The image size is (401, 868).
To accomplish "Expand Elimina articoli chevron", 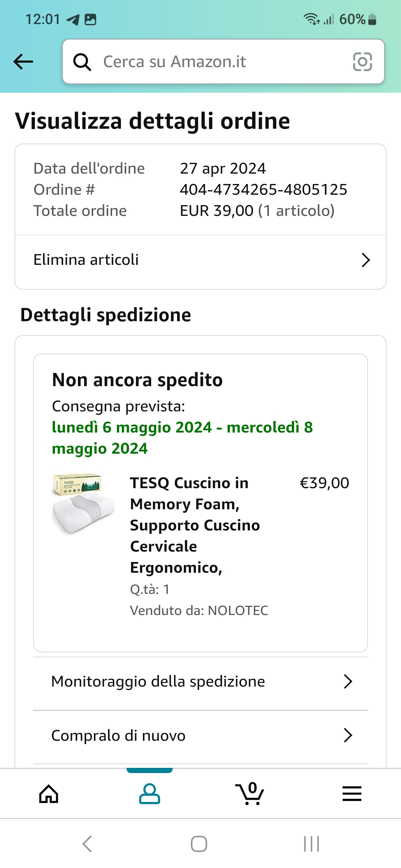I will tap(365, 260).
